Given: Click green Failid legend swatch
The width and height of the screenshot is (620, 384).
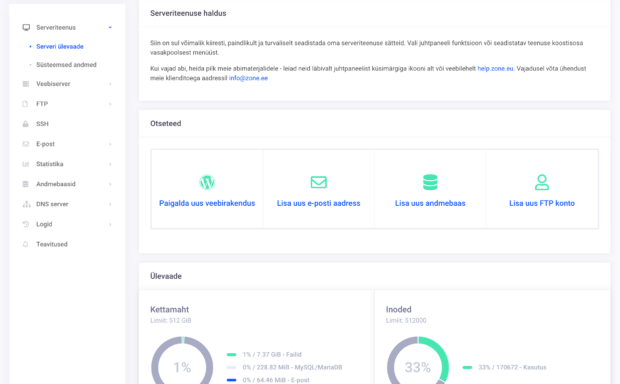Looking at the screenshot, I should click(231, 354).
